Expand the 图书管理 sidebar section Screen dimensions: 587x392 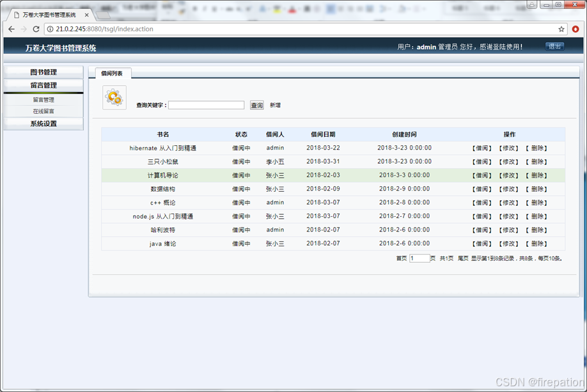(43, 72)
